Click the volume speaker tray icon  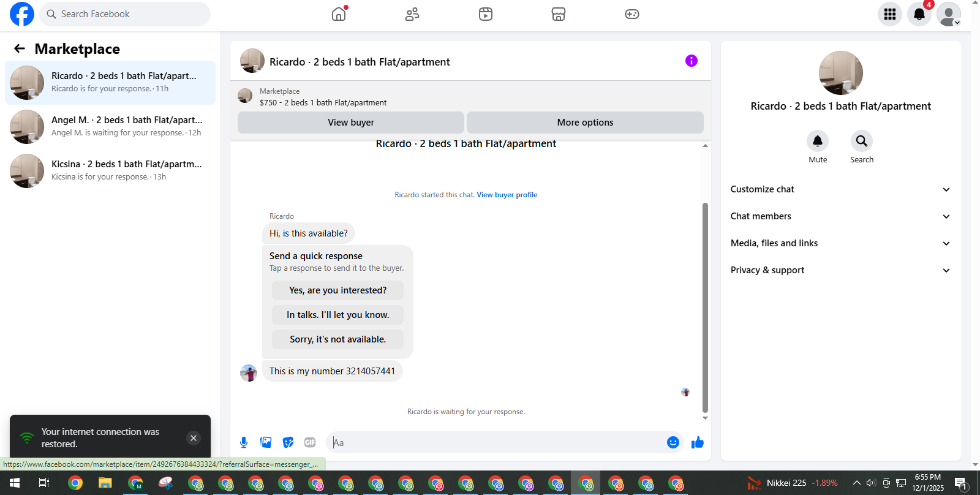(x=871, y=483)
